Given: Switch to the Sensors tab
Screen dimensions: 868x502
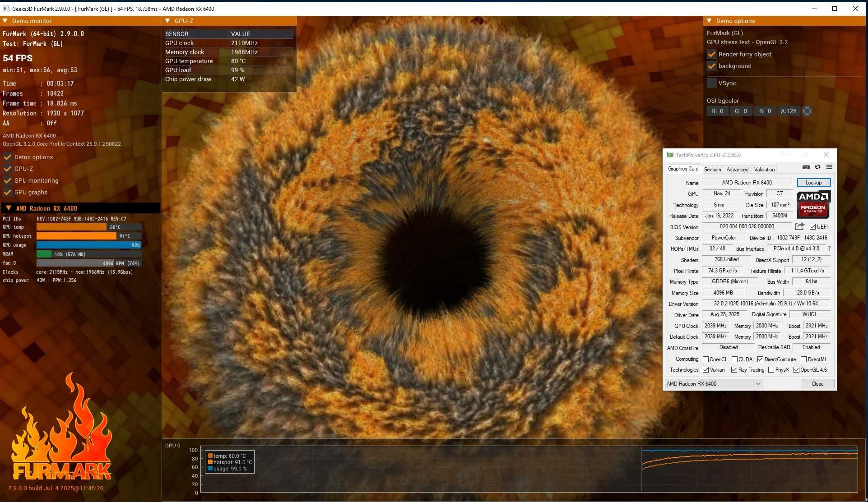Looking at the screenshot, I should tap(712, 170).
